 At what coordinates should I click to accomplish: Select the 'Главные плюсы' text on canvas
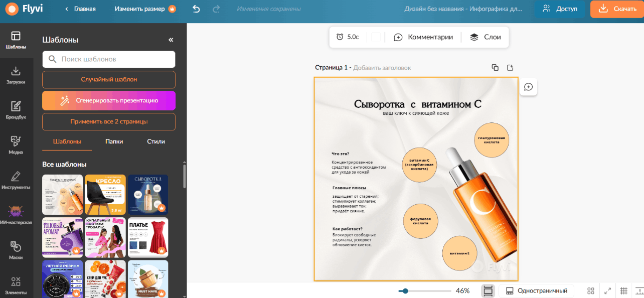pos(349,188)
